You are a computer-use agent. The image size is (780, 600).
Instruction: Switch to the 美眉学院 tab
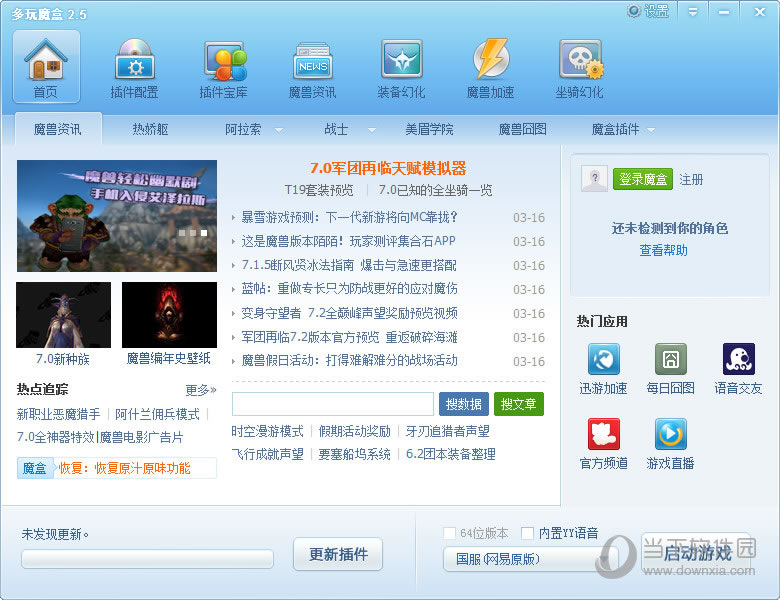click(429, 129)
